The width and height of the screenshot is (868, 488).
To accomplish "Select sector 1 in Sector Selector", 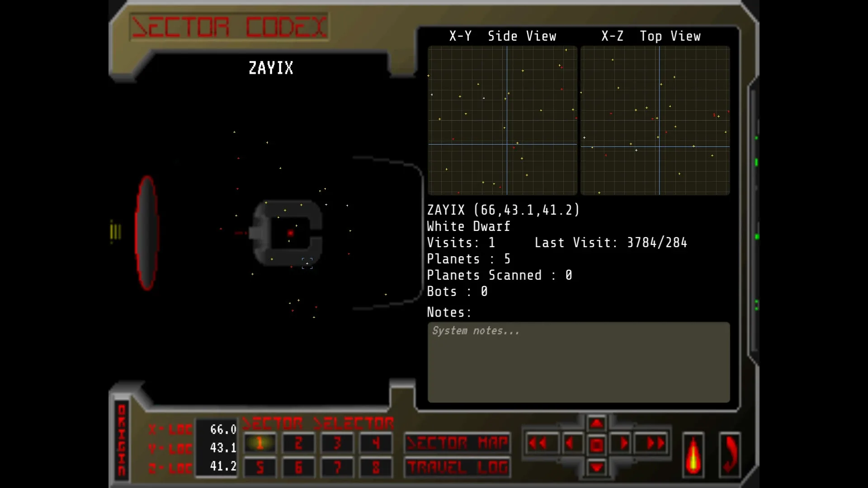I will tap(260, 443).
